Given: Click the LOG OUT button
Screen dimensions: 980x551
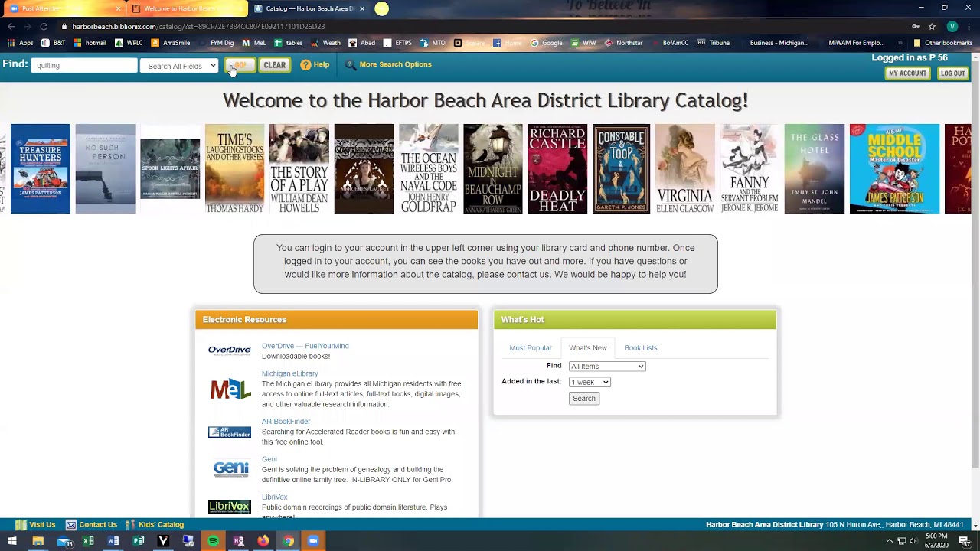Looking at the screenshot, I should point(952,73).
